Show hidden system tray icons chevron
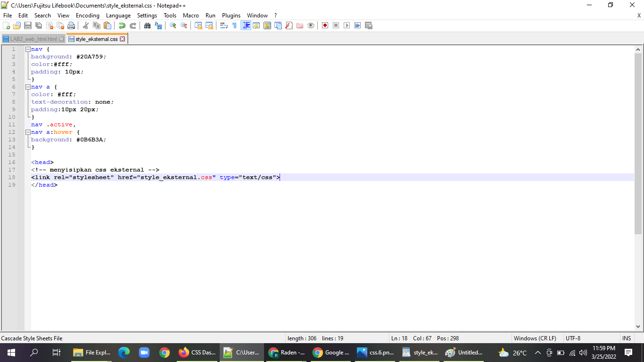The image size is (644, 362). coord(537,353)
